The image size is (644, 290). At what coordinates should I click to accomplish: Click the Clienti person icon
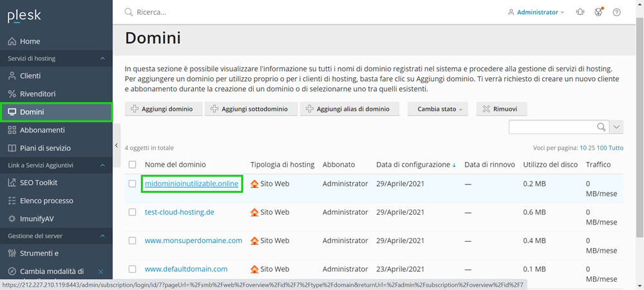pos(12,76)
